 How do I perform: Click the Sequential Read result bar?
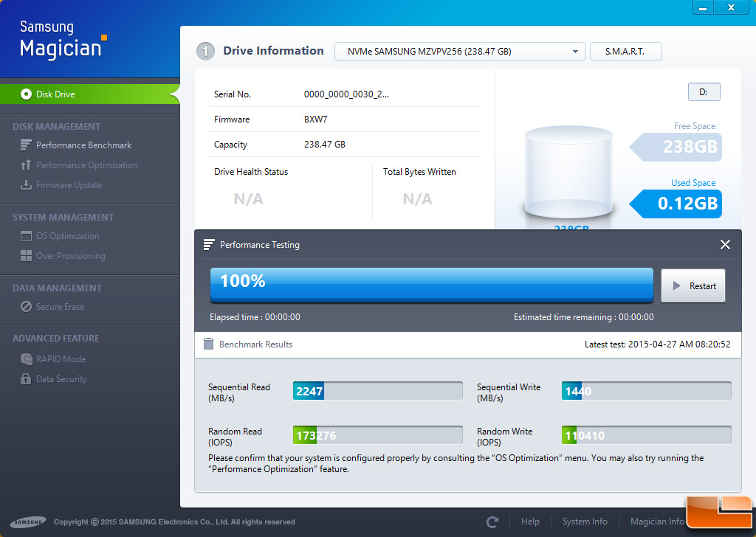pyautogui.click(x=377, y=391)
